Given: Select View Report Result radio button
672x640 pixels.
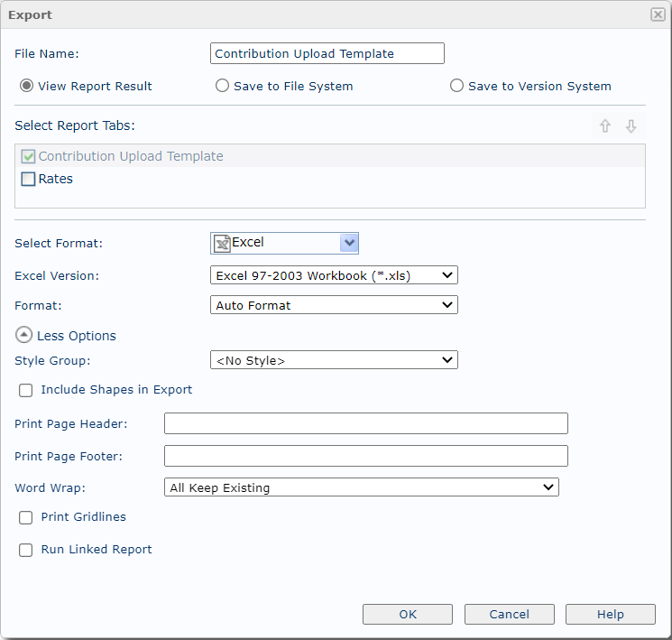Looking at the screenshot, I should pyautogui.click(x=26, y=86).
